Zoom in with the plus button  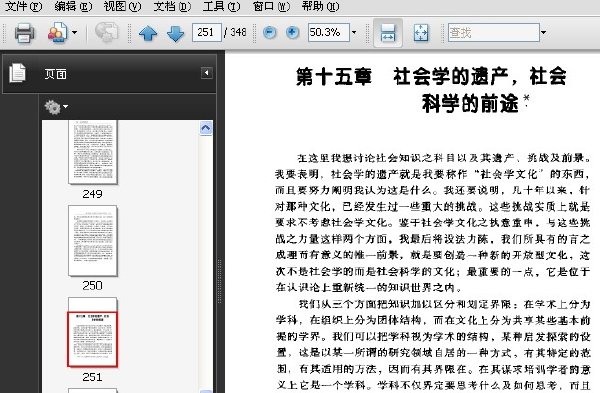coord(292,33)
